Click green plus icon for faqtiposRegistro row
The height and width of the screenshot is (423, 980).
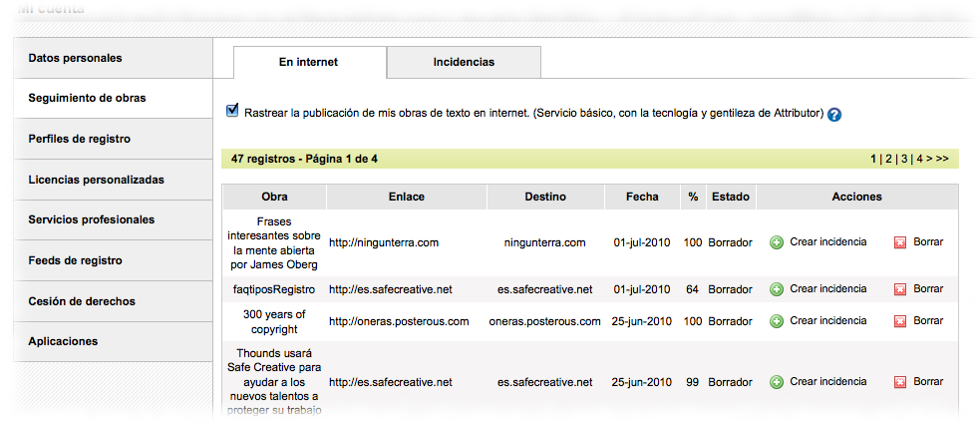tap(777, 289)
